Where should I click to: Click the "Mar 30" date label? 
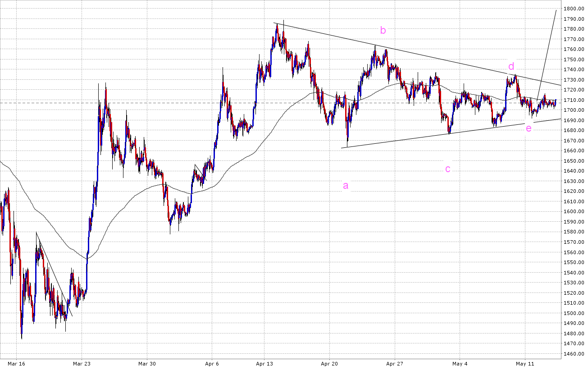pos(147,364)
